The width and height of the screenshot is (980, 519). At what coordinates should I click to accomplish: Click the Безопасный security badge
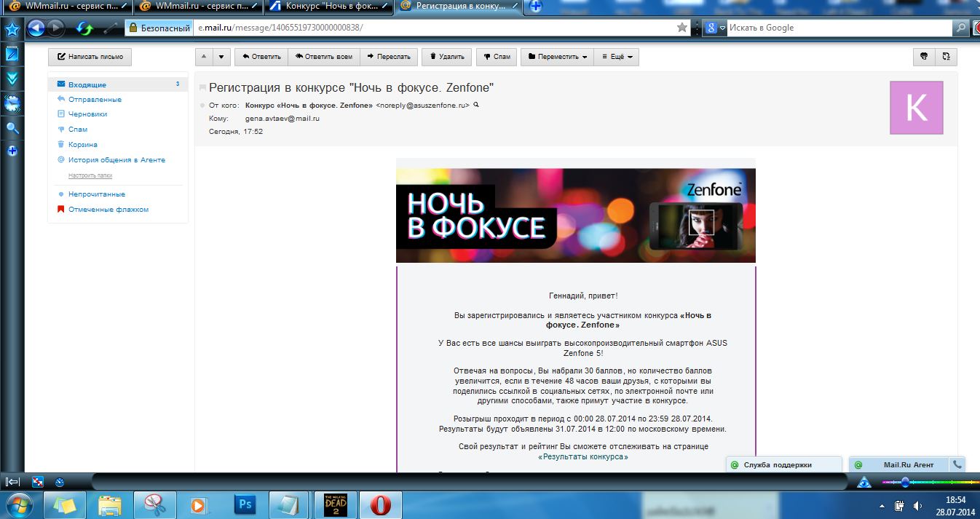(159, 28)
